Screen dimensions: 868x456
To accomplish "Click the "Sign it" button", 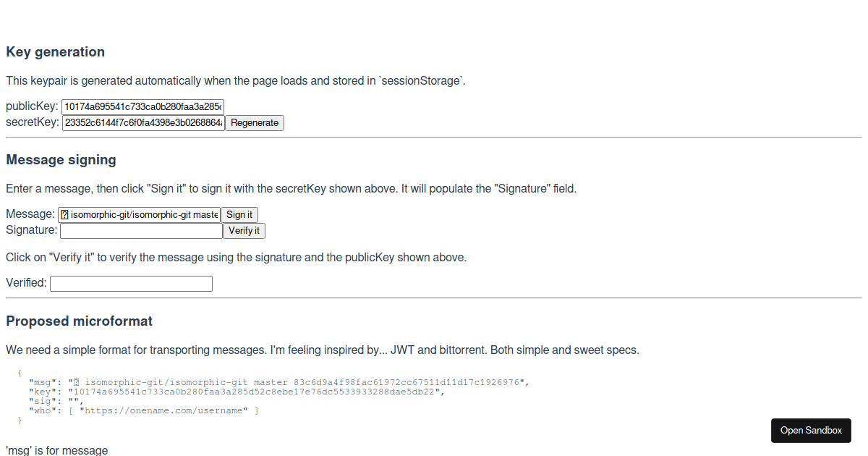I will coord(239,214).
